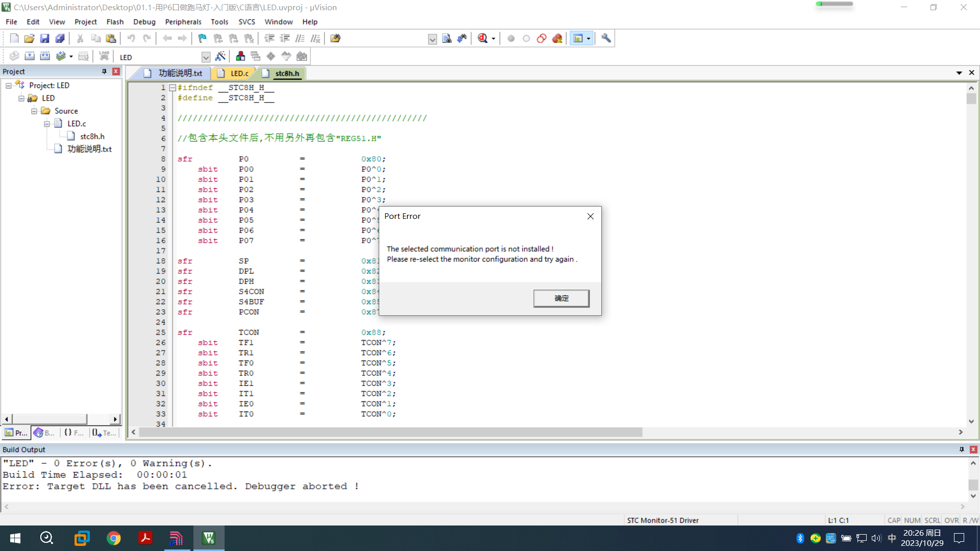
Task: Expand the window layout dropdown arrow
Action: [x=589, y=38]
